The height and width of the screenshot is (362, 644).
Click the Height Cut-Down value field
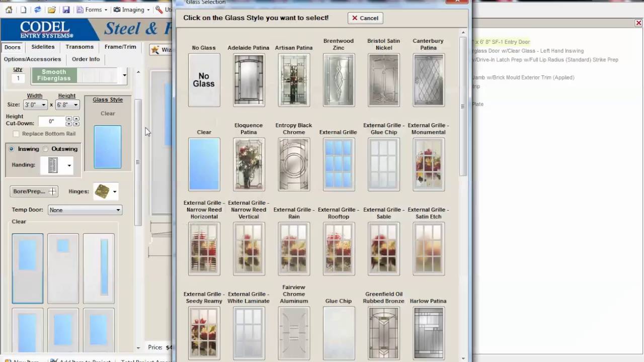click(x=51, y=121)
